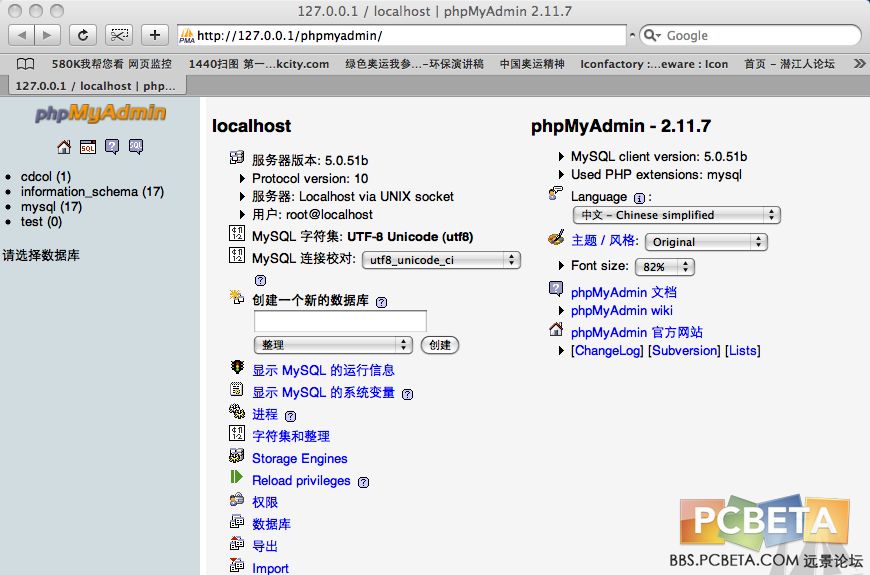
Task: Open Iconfactory bookmark
Action: click(x=654, y=64)
